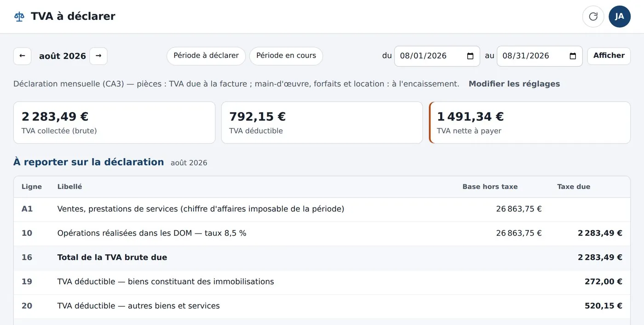
Task: Open the "Modifier les réglages" link
Action: coord(514,84)
